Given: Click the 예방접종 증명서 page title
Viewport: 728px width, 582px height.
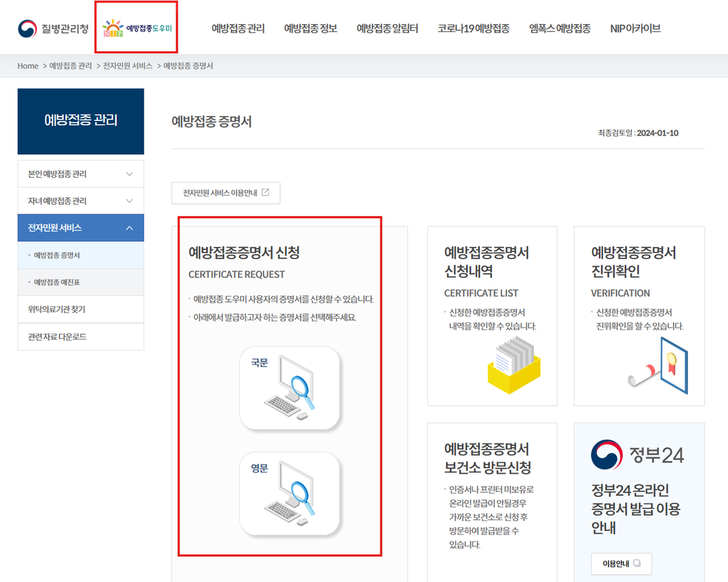Looking at the screenshot, I should point(212,122).
